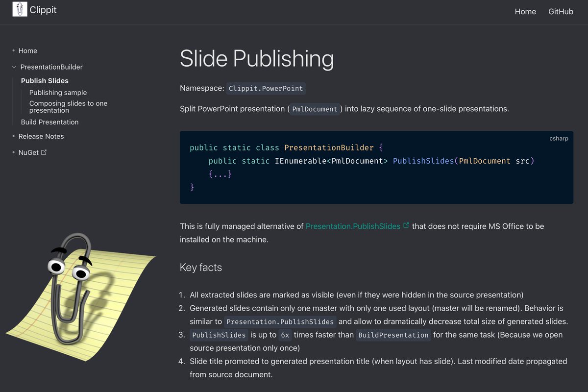Viewport: 588px width, 392px height.
Task: Click the Clippit paperclip logo icon
Action: pos(20,9)
